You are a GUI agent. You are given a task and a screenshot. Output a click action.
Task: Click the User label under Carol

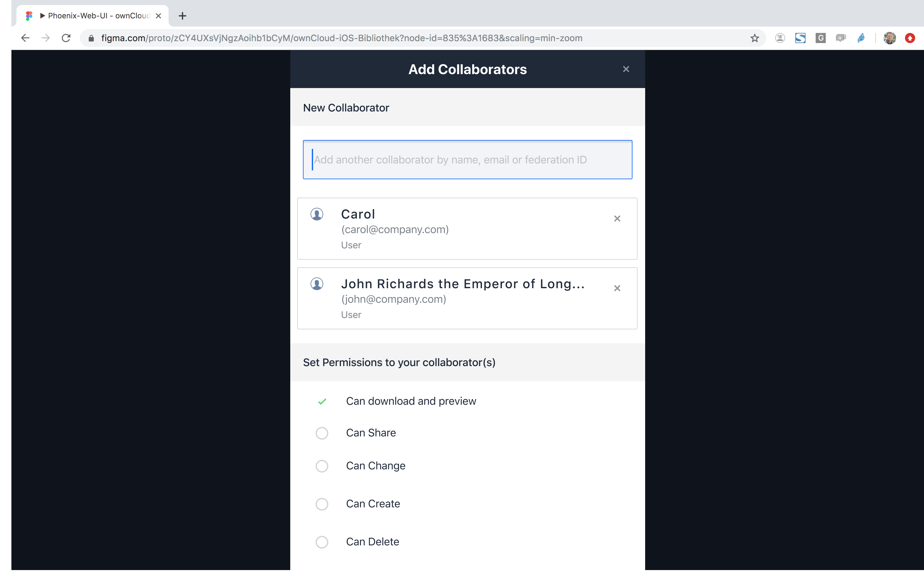pyautogui.click(x=351, y=245)
